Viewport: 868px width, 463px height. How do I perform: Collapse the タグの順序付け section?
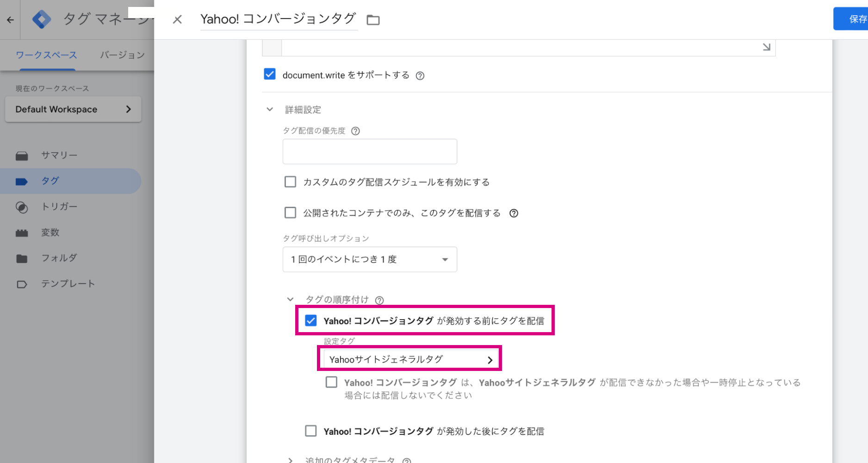pos(290,299)
